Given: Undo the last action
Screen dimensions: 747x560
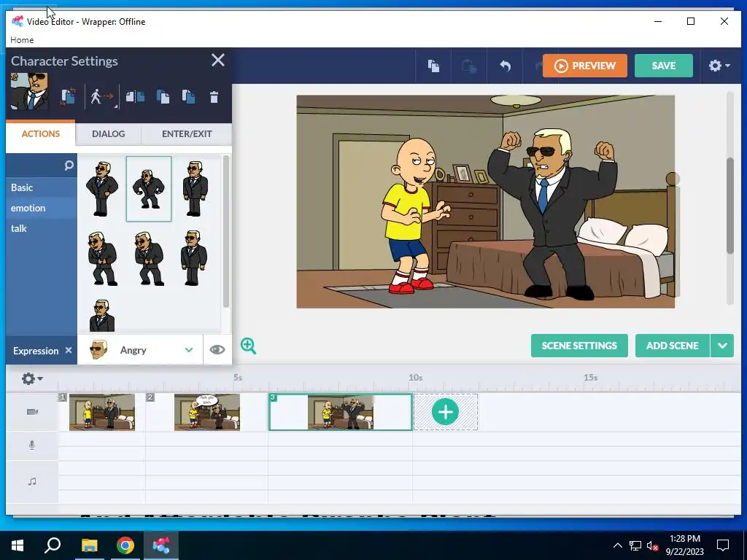Looking at the screenshot, I should pos(506,66).
